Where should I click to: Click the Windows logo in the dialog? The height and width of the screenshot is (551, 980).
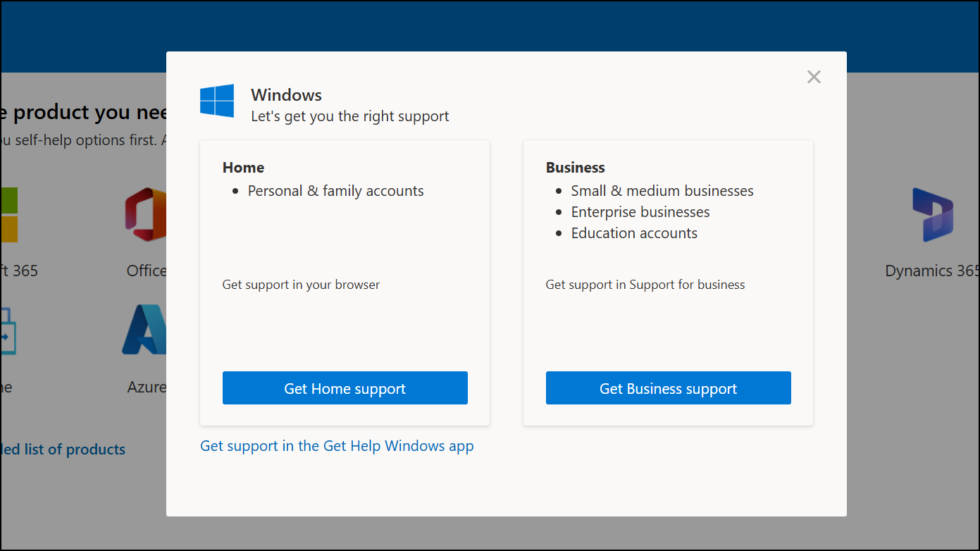coord(217,101)
